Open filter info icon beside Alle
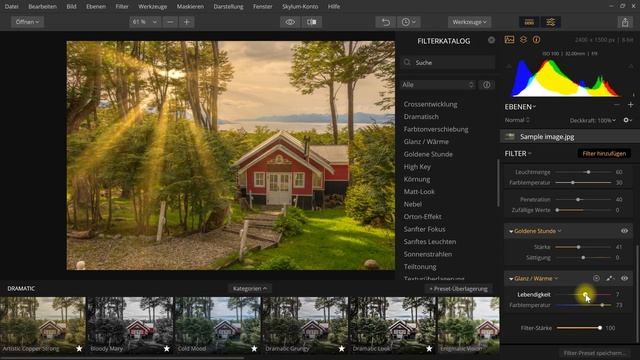This screenshot has height=360, width=640. (x=487, y=85)
